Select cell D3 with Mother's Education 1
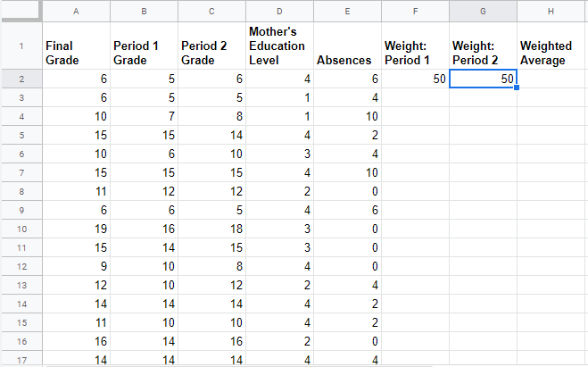588x367 pixels. tap(280, 97)
